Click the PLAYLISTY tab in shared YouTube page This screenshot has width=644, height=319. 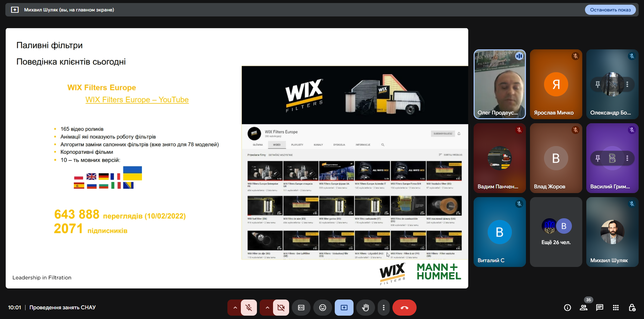tap(297, 145)
